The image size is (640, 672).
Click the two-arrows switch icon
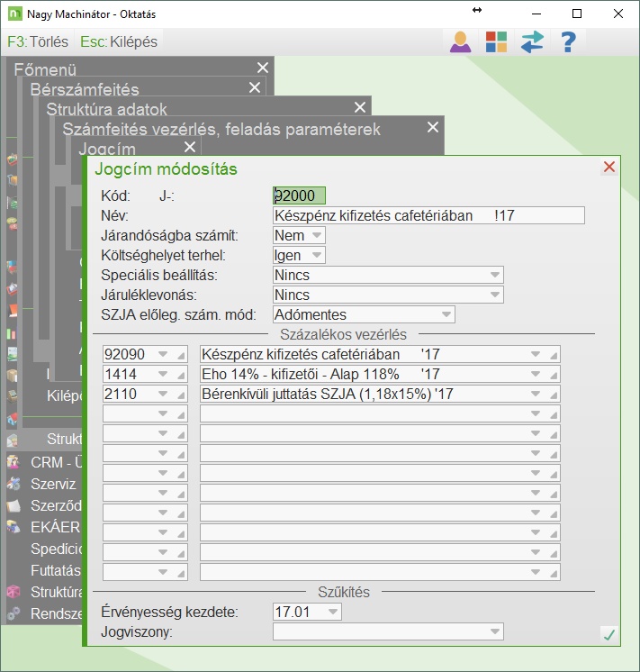532,42
